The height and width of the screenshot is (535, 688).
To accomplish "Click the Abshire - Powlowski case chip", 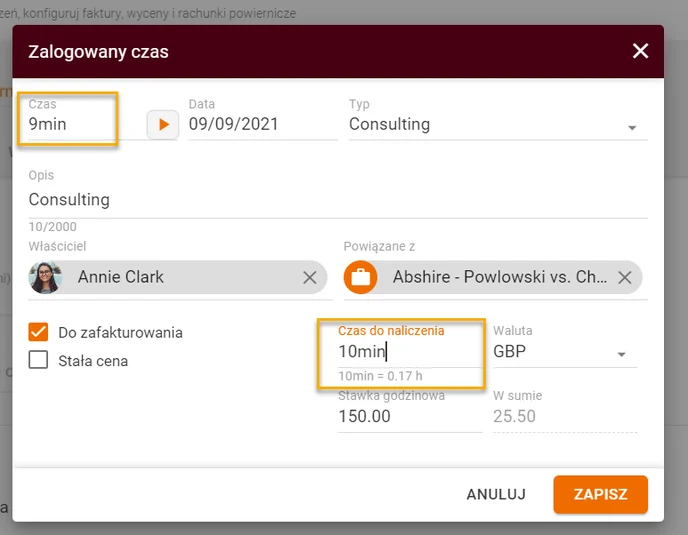I will coord(493,277).
